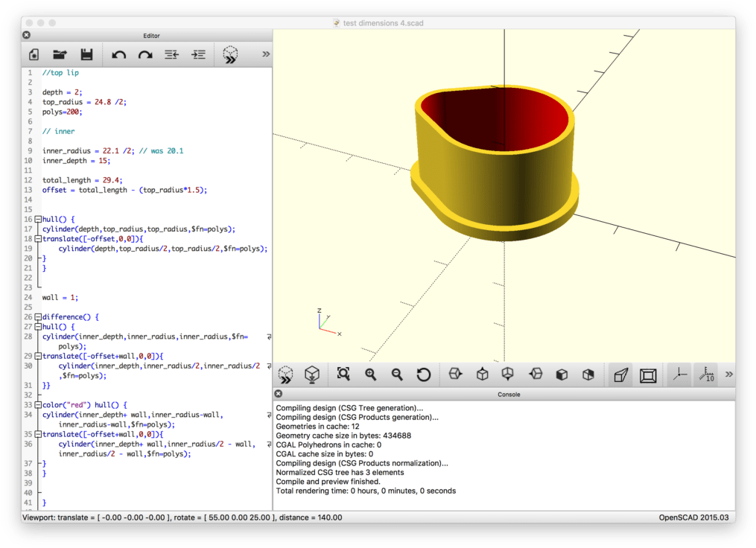
Task: Toggle the axes display
Action: [679, 375]
